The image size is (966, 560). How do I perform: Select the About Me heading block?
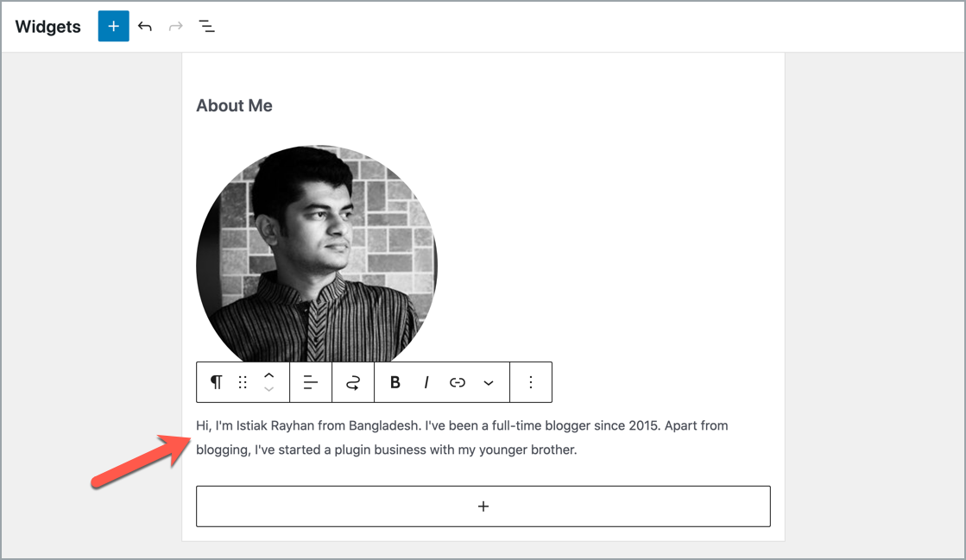point(234,105)
